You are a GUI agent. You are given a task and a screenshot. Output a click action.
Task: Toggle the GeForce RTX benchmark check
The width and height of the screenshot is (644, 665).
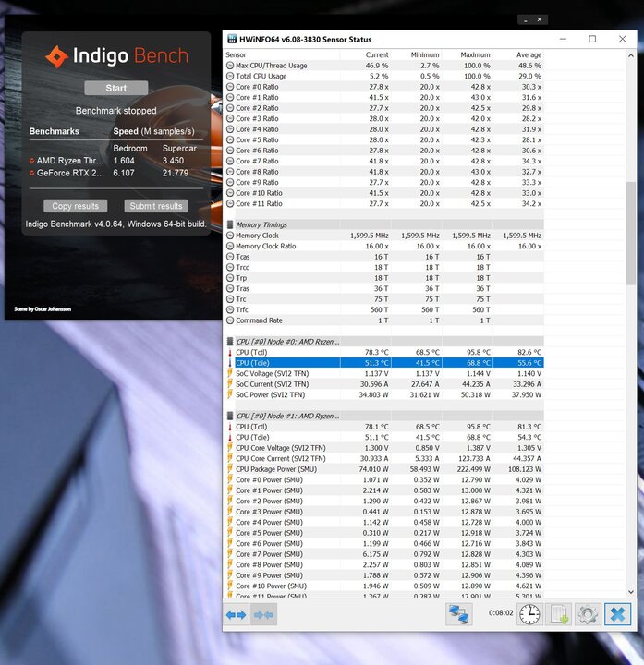pyautogui.click(x=31, y=173)
